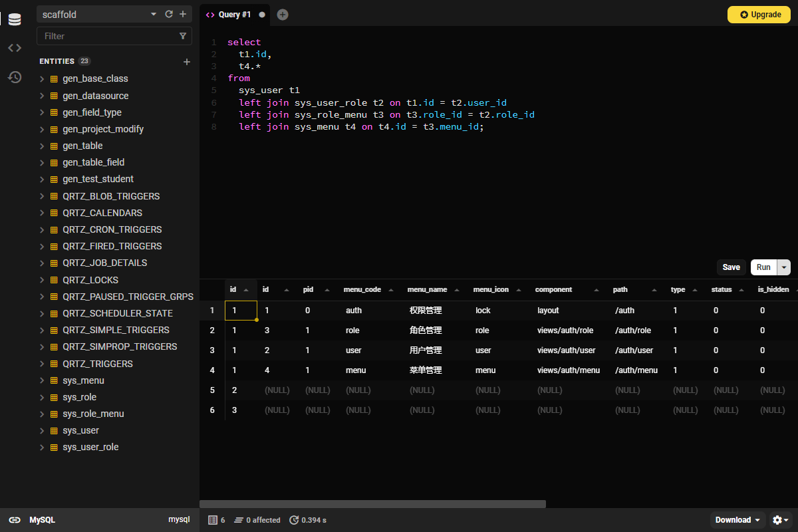Open the saved queries code icon
The height and width of the screenshot is (532, 798).
[x=15, y=48]
